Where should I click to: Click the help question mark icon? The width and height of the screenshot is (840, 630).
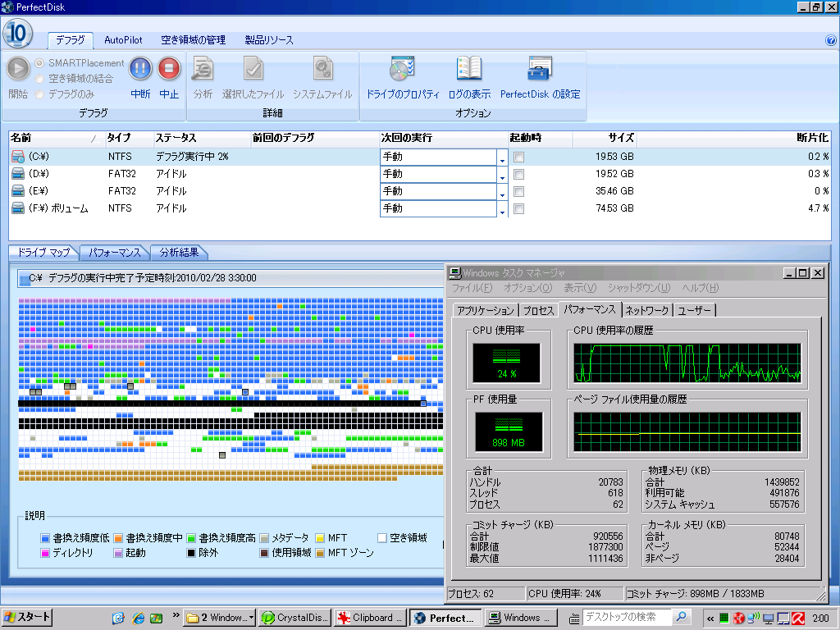tap(830, 40)
